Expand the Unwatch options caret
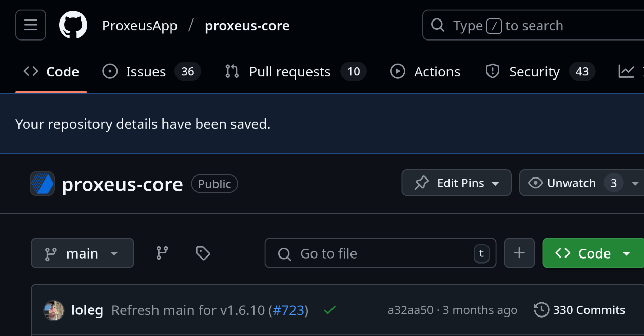The image size is (644, 336). coord(635,183)
